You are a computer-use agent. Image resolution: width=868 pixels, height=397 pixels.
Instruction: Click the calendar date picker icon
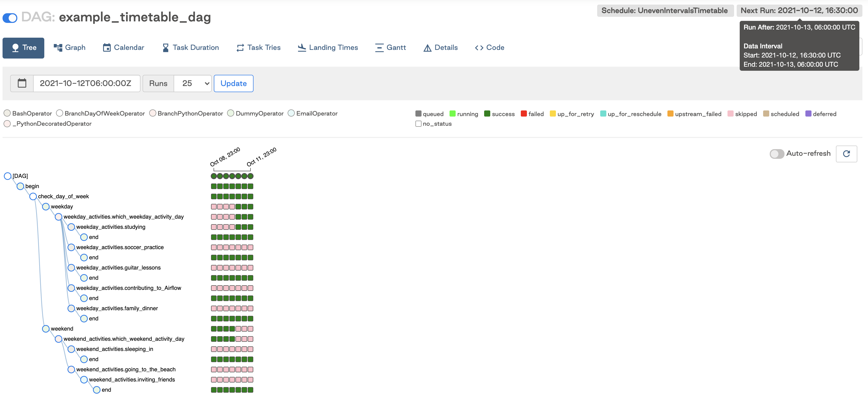[22, 83]
